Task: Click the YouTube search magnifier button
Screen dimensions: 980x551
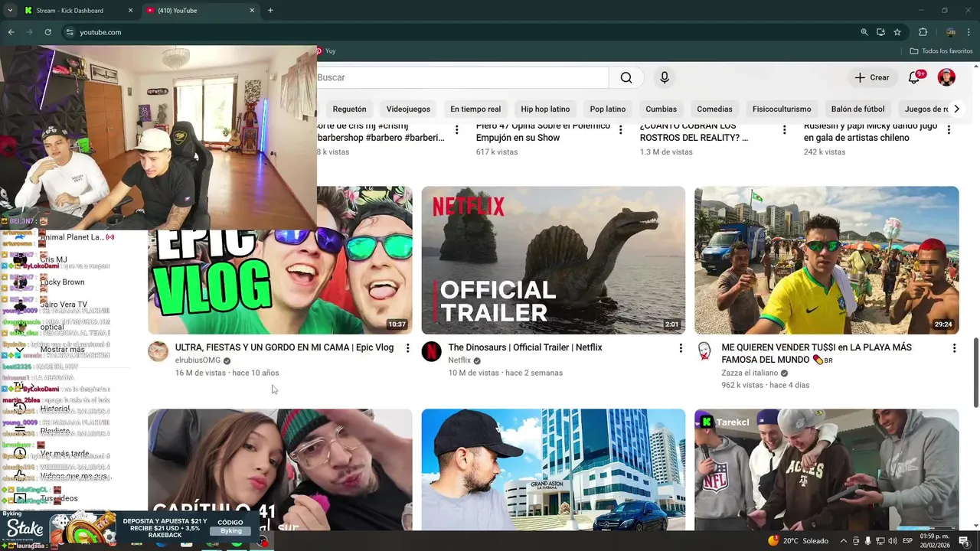Action: pos(626,77)
